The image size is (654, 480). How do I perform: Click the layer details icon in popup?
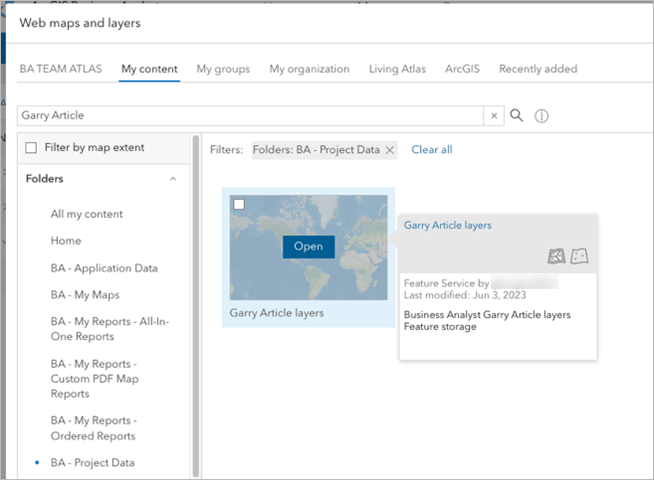pyautogui.click(x=579, y=256)
